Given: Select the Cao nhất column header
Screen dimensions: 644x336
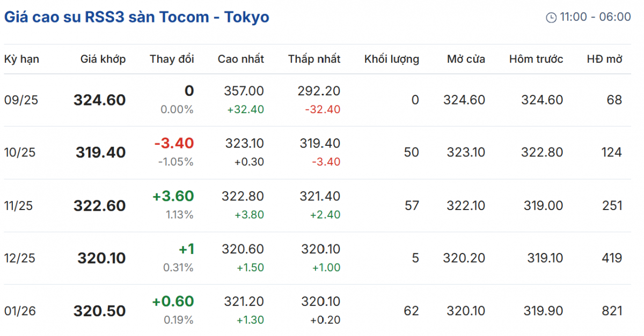Looking at the screenshot, I should [x=240, y=59].
